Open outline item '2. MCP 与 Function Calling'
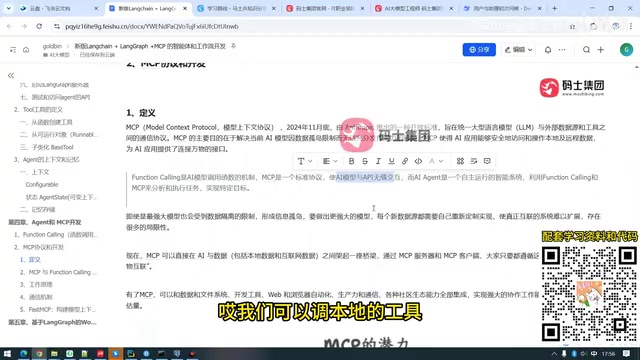Screen dimensions: 640x360 click(58, 272)
